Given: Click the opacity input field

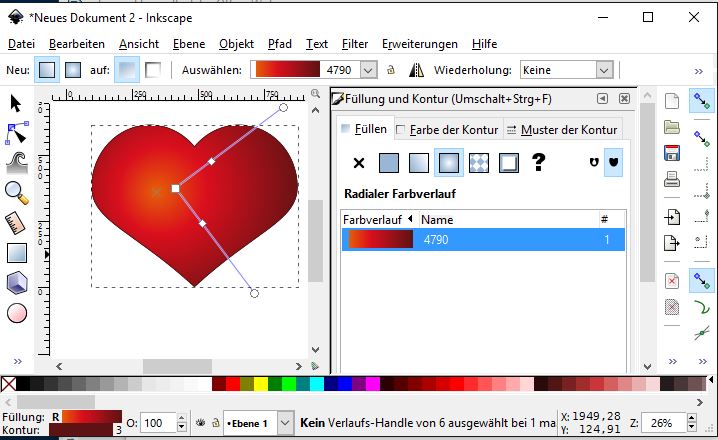Looking at the screenshot, I should (x=158, y=423).
